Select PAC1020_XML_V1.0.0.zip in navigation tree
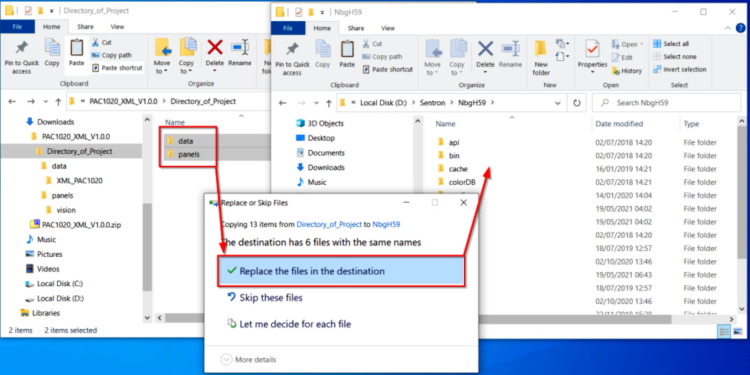The height and width of the screenshot is (375, 750). click(75, 224)
